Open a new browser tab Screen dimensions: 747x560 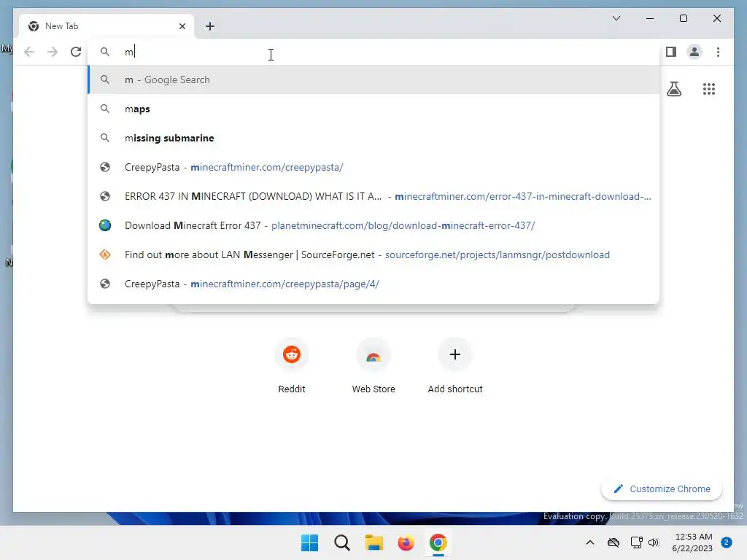tap(210, 26)
